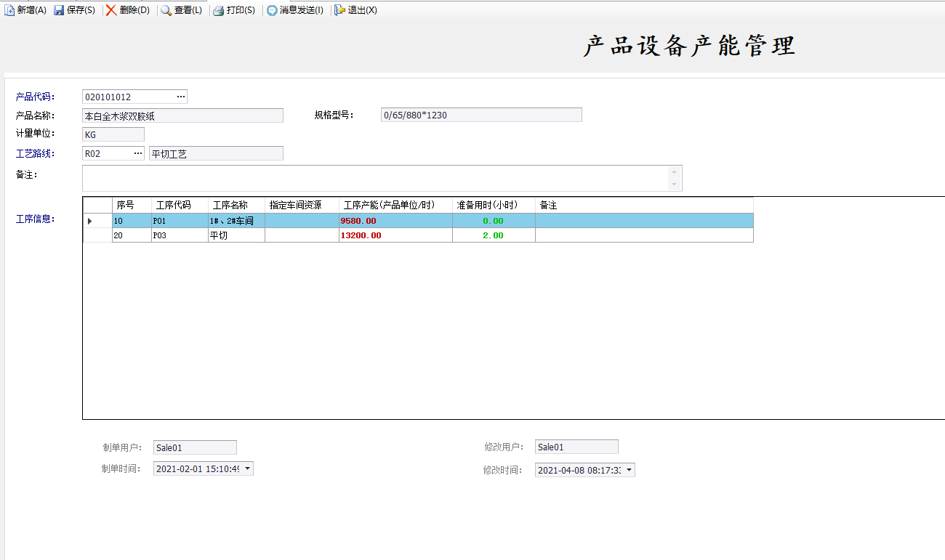This screenshot has width=945, height=560.
Task: Click row selector arrow for row 10
Action: click(90, 221)
